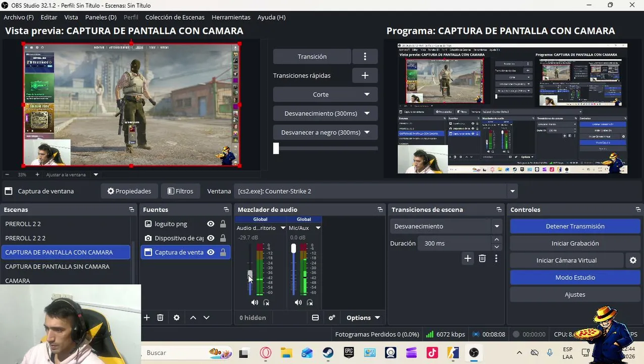Pop out the Controles dock

pyautogui.click(x=638, y=209)
